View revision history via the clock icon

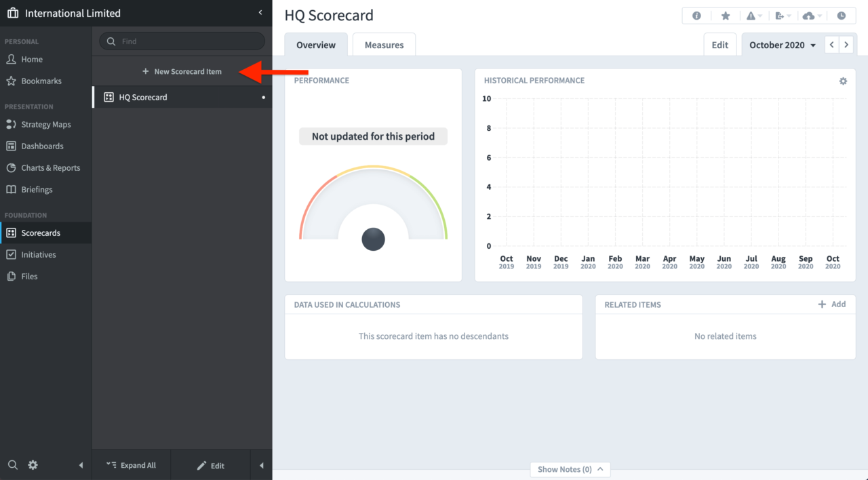[841, 15]
